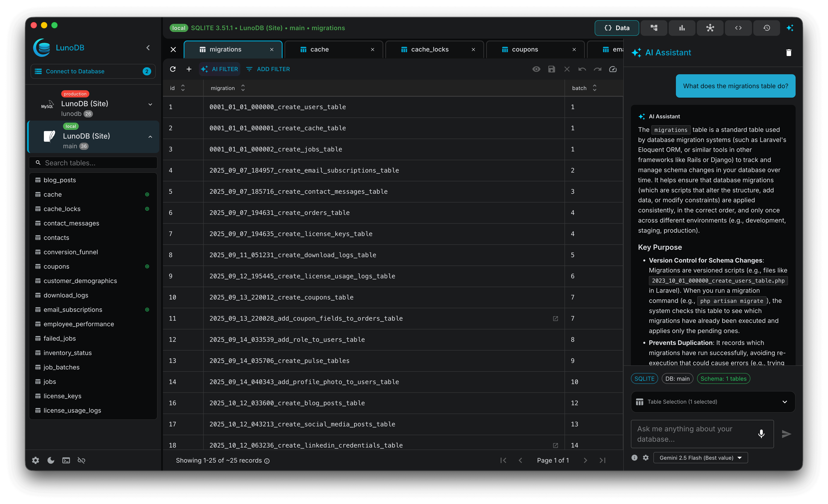828x504 pixels.
Task: Switch to the schema diagram view
Action: (x=654, y=28)
